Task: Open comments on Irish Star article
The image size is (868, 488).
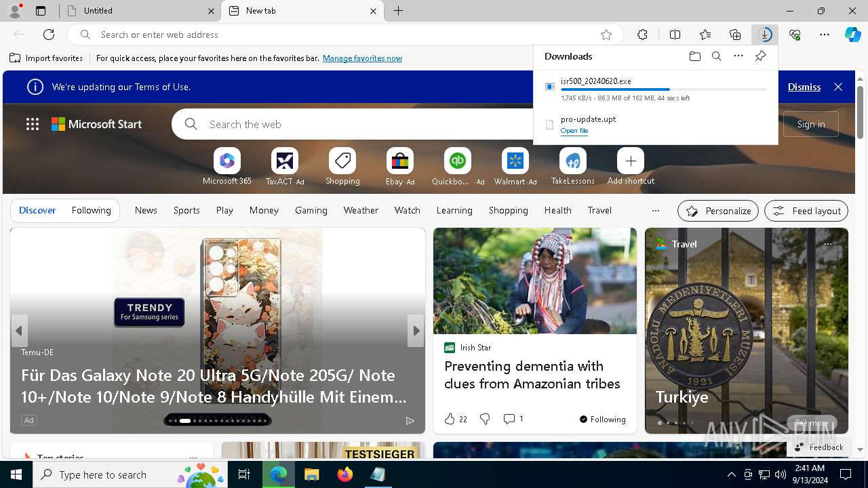Action: (x=513, y=420)
